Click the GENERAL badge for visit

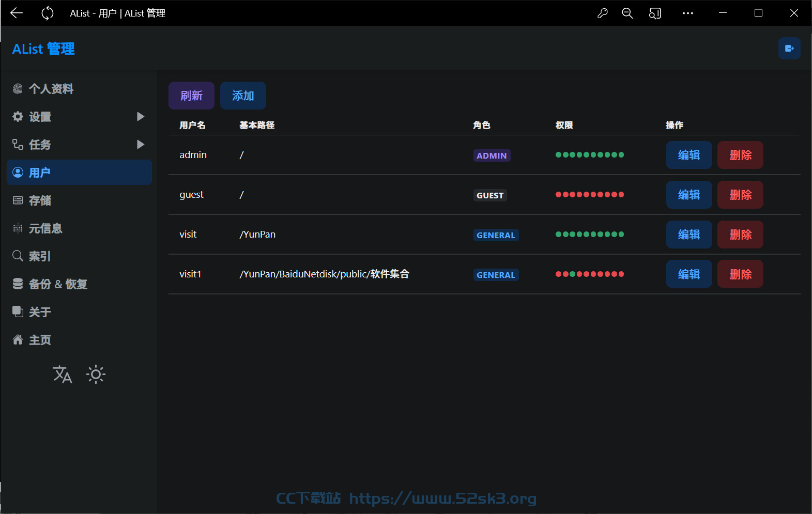point(496,235)
